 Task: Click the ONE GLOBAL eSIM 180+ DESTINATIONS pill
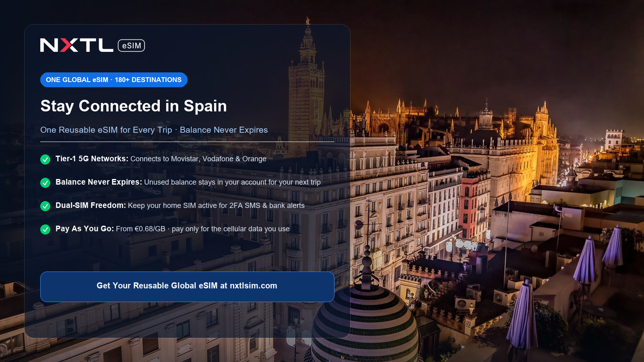(114, 80)
